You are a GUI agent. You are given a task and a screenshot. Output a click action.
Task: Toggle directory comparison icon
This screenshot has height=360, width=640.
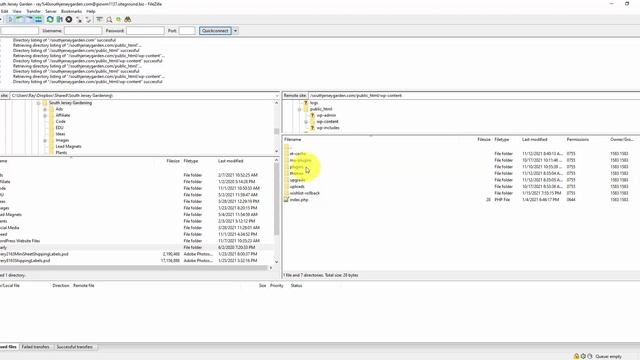(x=109, y=20)
